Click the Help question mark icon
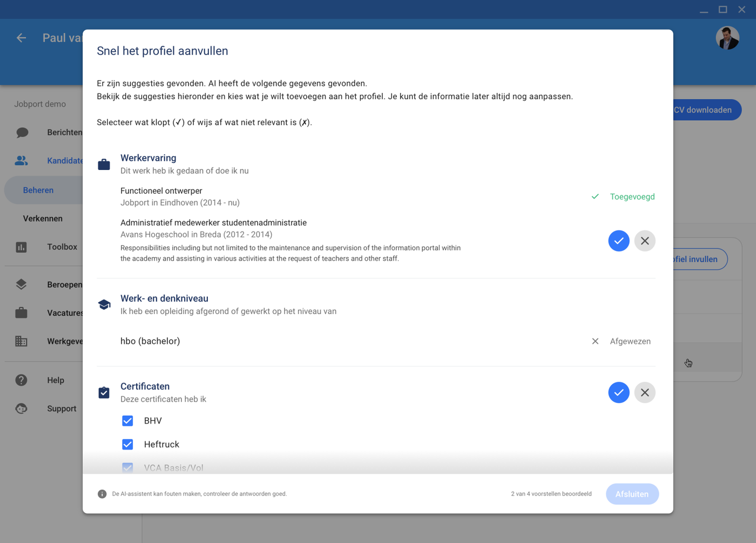Image resolution: width=756 pixels, height=543 pixels. [22, 380]
